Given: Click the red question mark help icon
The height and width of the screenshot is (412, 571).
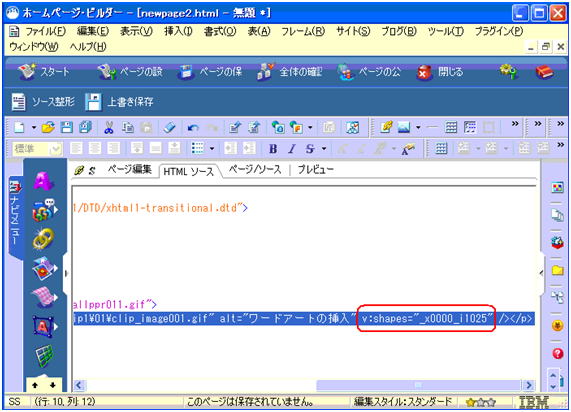Looking at the screenshot, I should [558, 353].
